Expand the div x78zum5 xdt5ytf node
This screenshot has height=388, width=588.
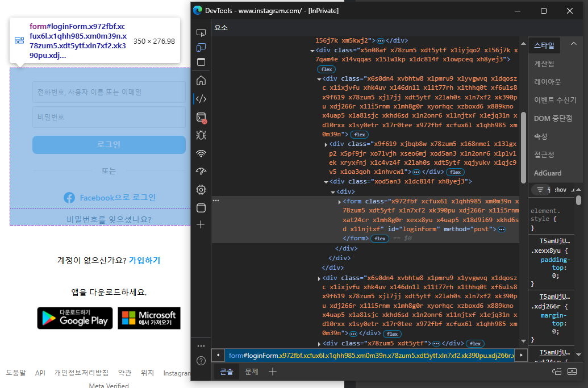click(x=319, y=344)
